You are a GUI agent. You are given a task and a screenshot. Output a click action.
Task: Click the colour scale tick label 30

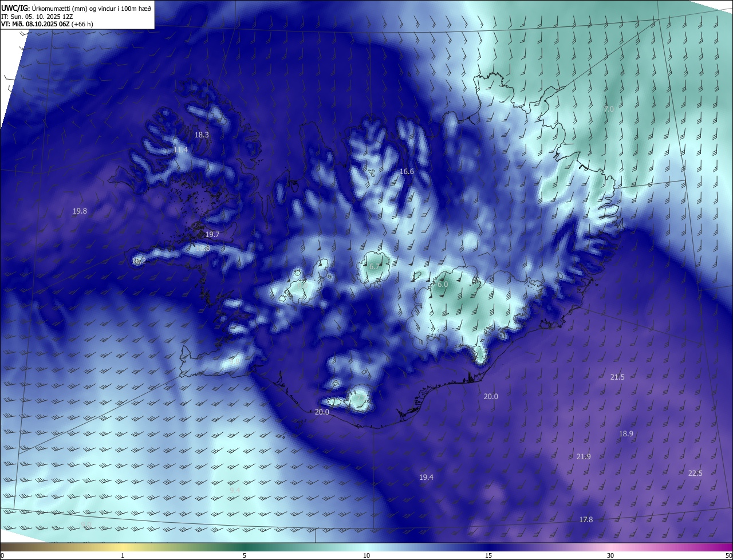tap(610, 556)
